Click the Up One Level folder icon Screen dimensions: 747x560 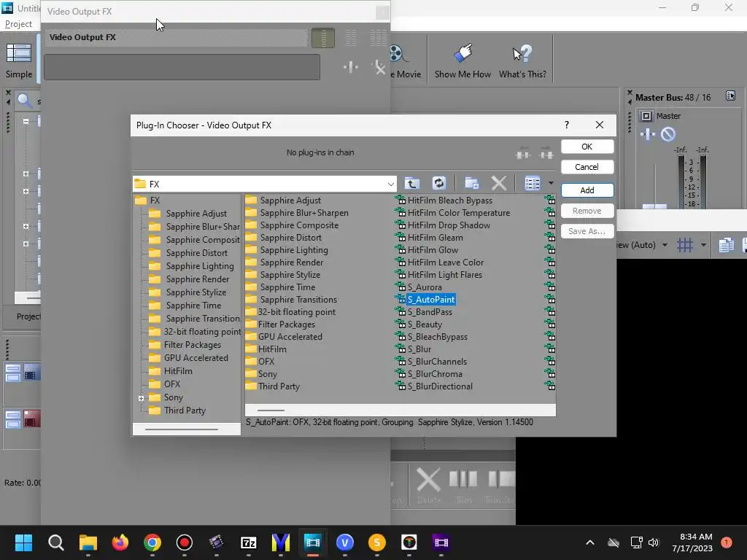pos(412,183)
